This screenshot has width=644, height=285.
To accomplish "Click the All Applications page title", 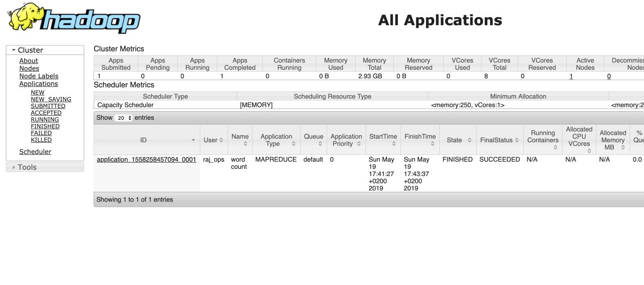I will 440,20.
